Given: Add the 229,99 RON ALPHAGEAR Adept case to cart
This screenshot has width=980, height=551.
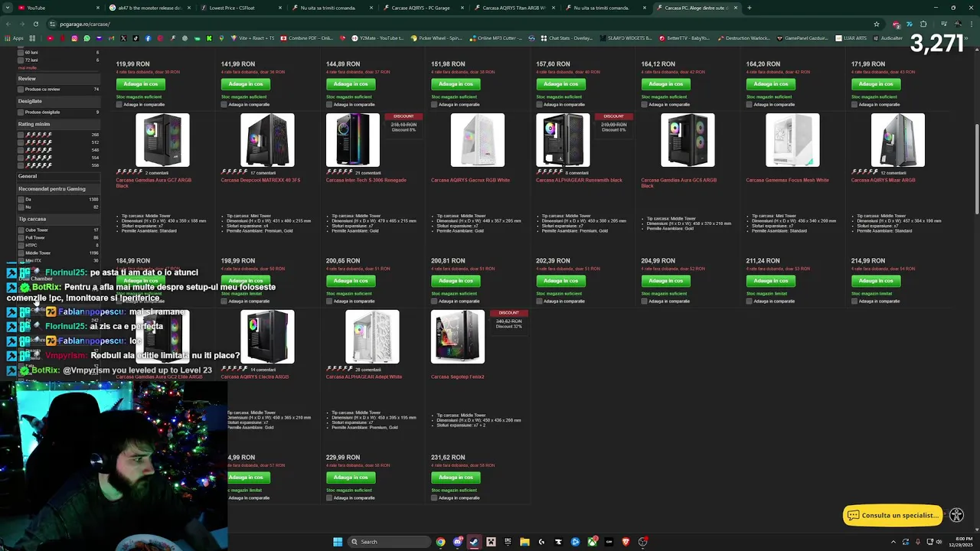Looking at the screenshot, I should pos(351,478).
